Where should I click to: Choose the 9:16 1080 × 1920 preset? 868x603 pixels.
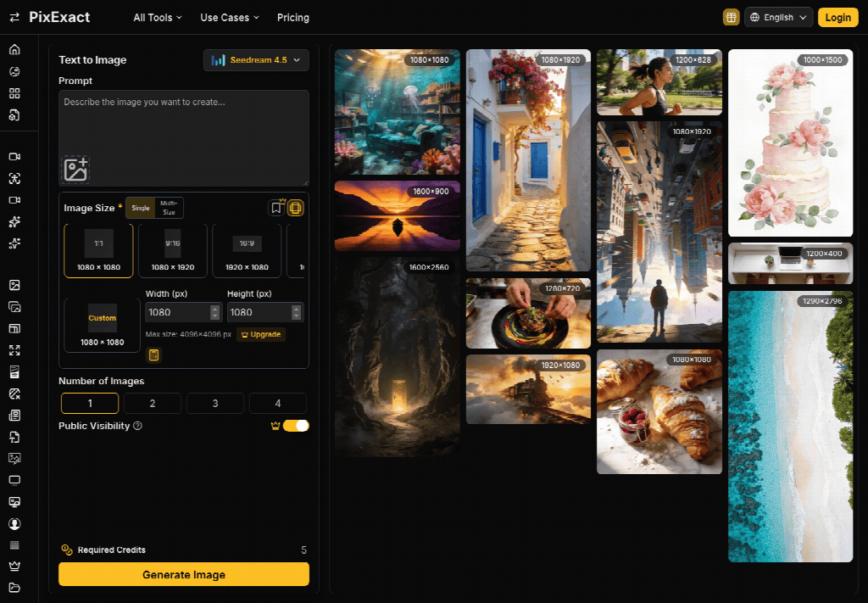173,251
